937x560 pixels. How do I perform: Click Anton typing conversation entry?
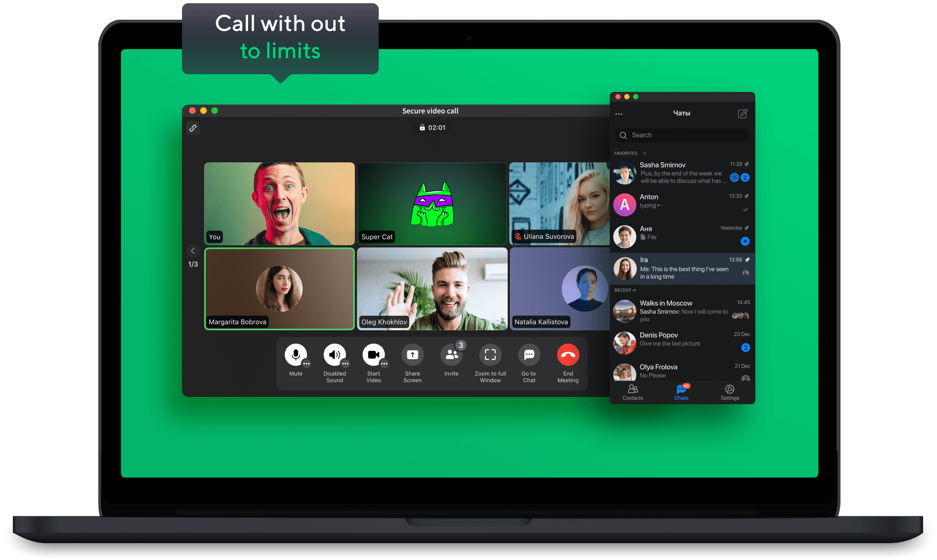(x=682, y=205)
